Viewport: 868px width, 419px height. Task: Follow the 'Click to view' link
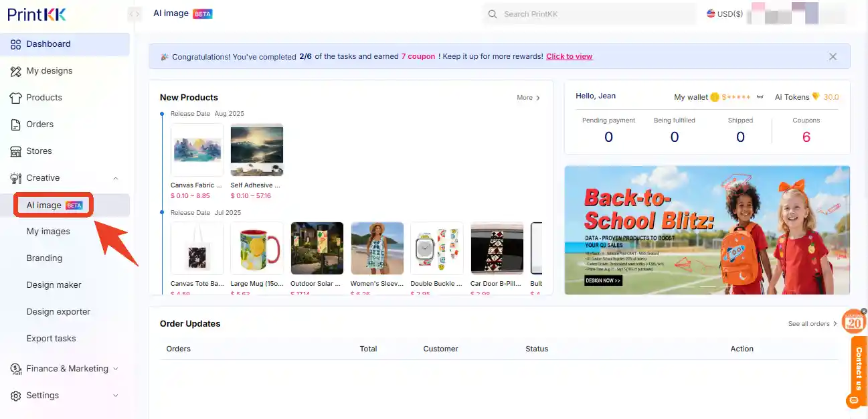(569, 57)
